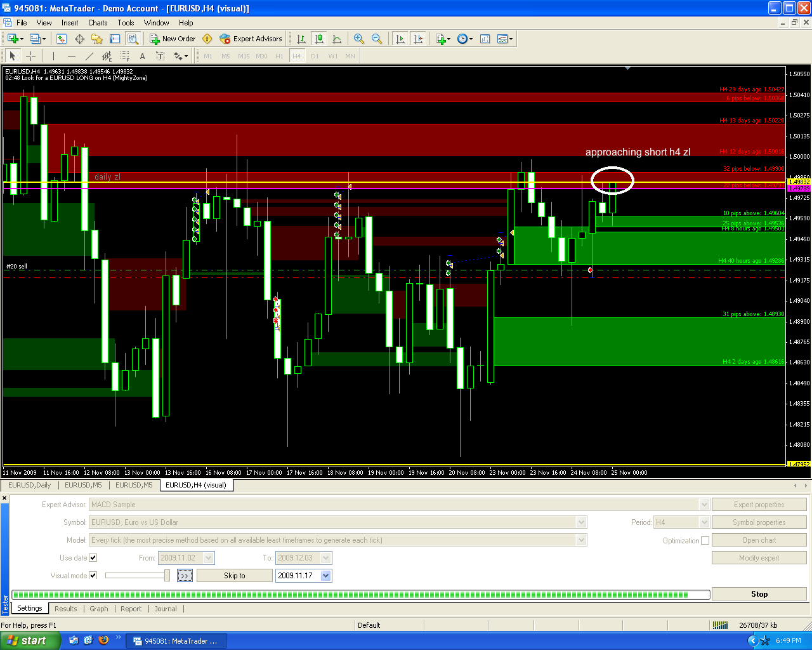Select the H1 timeframe button
The height and width of the screenshot is (650, 812).
point(279,56)
